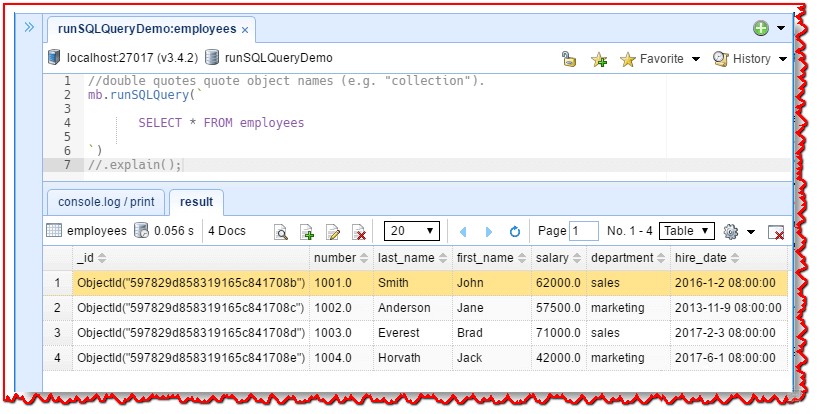Go to the next results page
This screenshot has width=817, height=414.
(x=489, y=232)
